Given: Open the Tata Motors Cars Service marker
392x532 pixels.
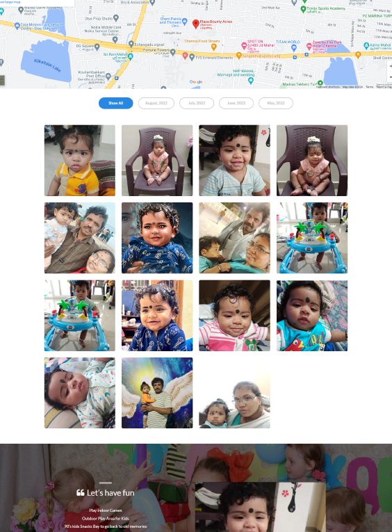Looking at the screenshot, I should pyautogui.click(x=17, y=26).
